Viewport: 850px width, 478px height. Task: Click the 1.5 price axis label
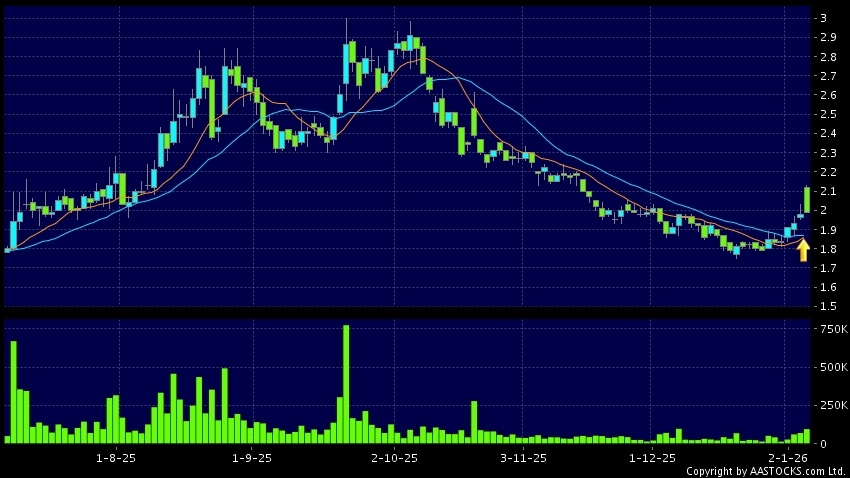(x=827, y=306)
